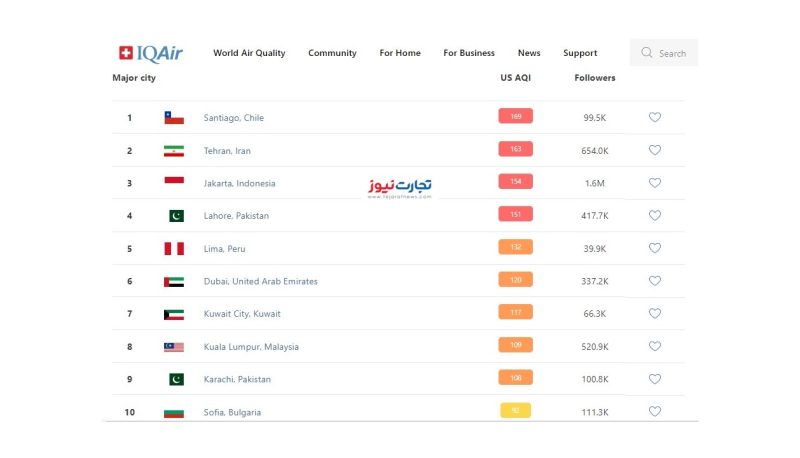
Task: Click the Malaysia flag icon
Action: [174, 347]
